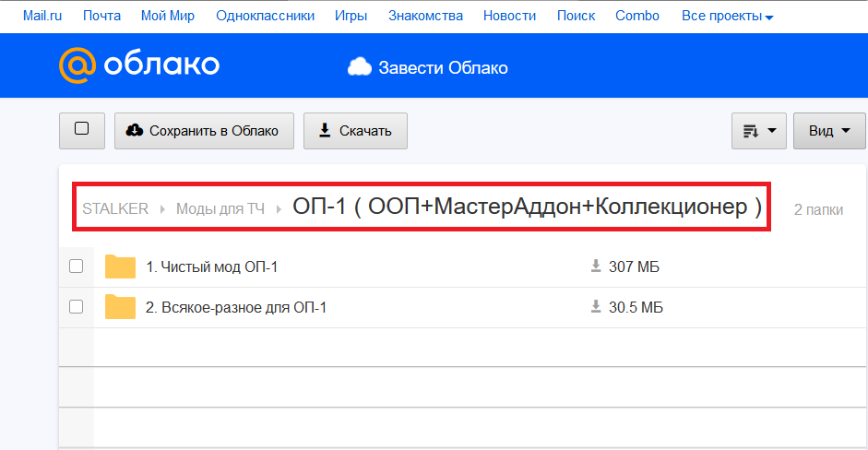This screenshot has height=450, width=868.
Task: Check the box for 2. Всякое-разное для ОП-1
Action: 76,307
